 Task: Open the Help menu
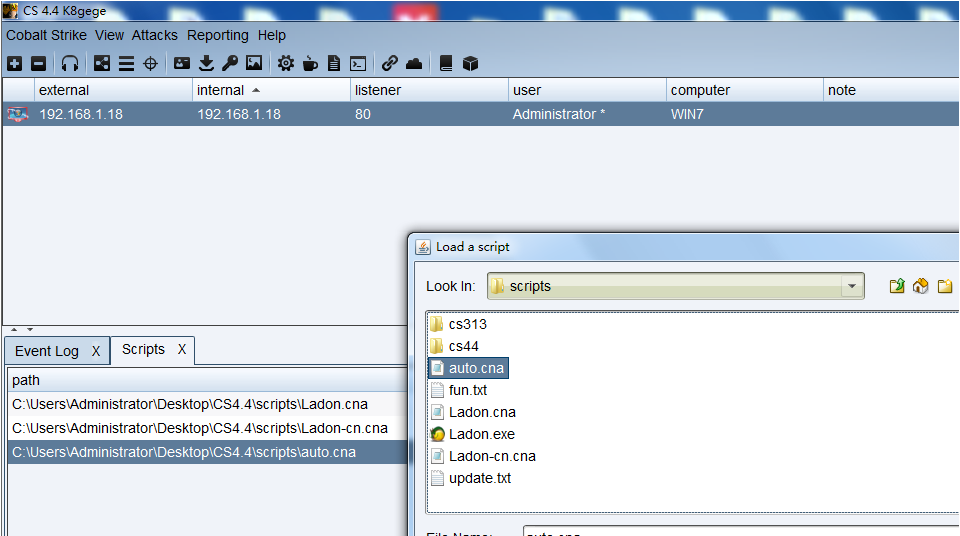pyautogui.click(x=272, y=36)
